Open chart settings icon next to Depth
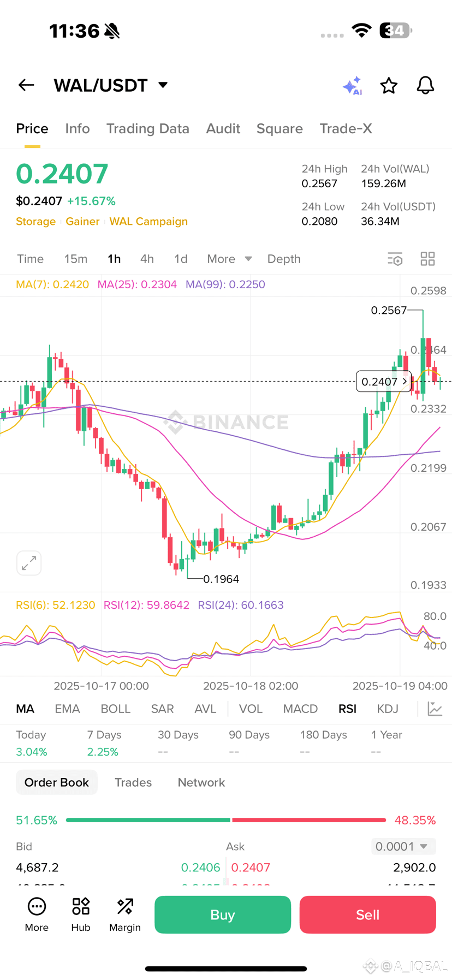The image size is (452, 980). [x=395, y=259]
